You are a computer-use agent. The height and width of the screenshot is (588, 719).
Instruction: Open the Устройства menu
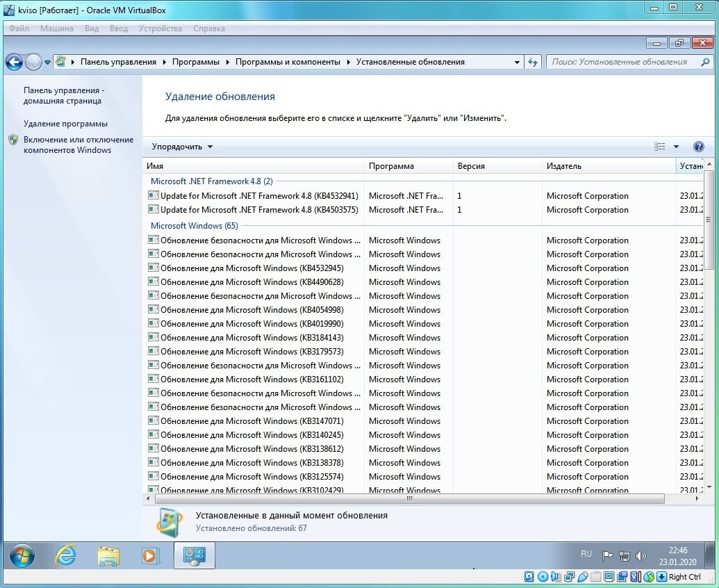click(x=160, y=28)
